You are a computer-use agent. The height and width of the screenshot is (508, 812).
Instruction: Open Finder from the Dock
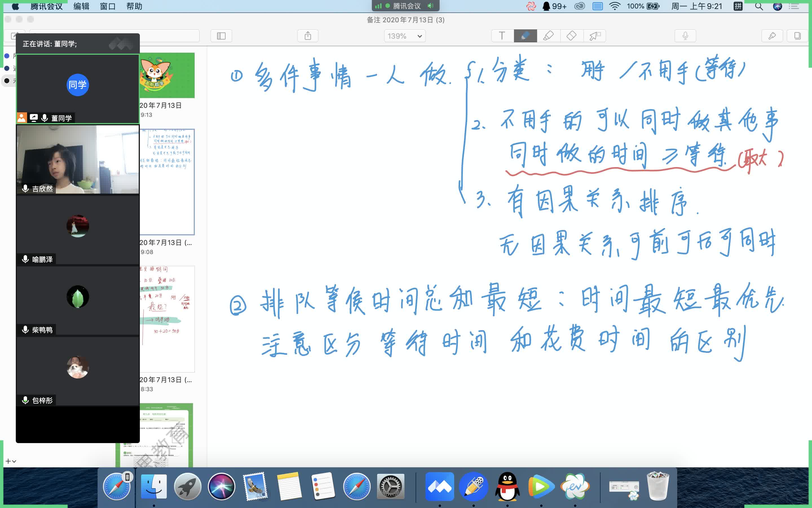[153, 486]
